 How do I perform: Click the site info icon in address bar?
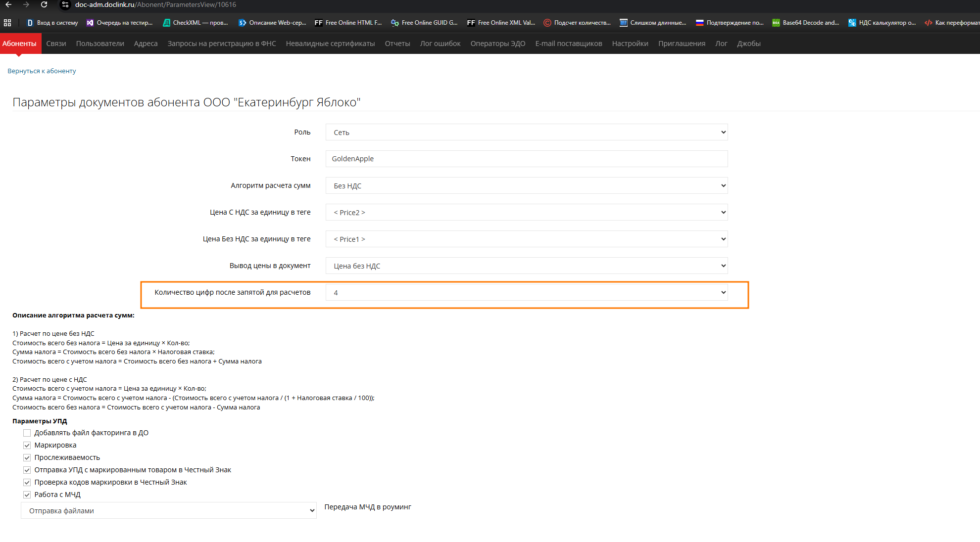point(65,4)
